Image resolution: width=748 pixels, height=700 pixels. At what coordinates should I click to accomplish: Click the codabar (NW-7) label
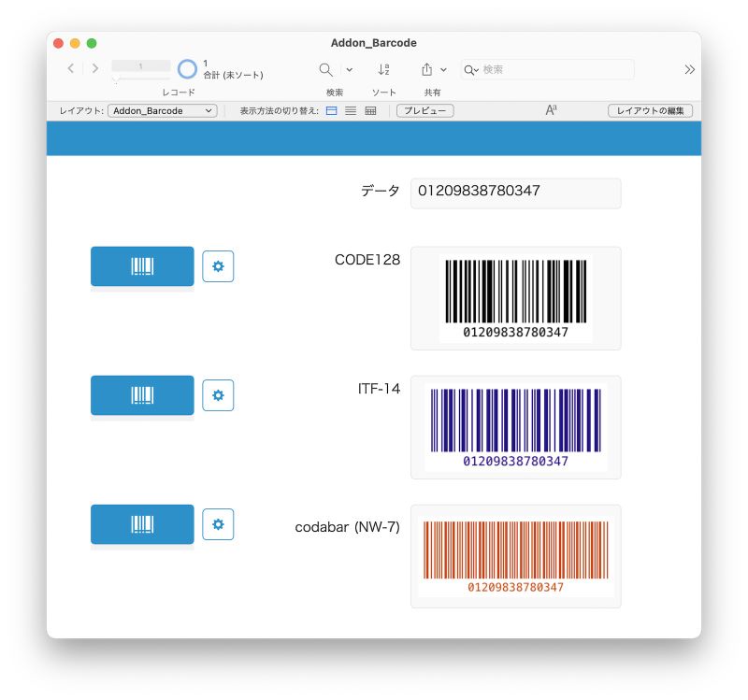click(x=347, y=527)
